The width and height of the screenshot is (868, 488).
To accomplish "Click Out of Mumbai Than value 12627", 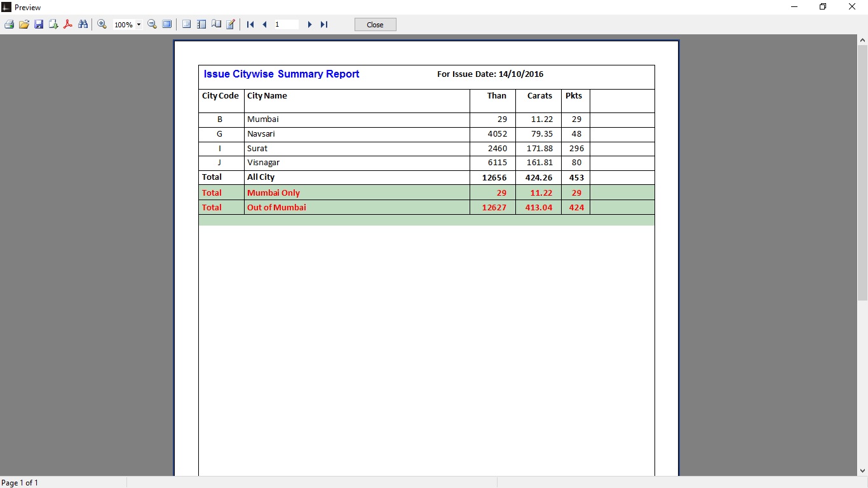I will [494, 208].
